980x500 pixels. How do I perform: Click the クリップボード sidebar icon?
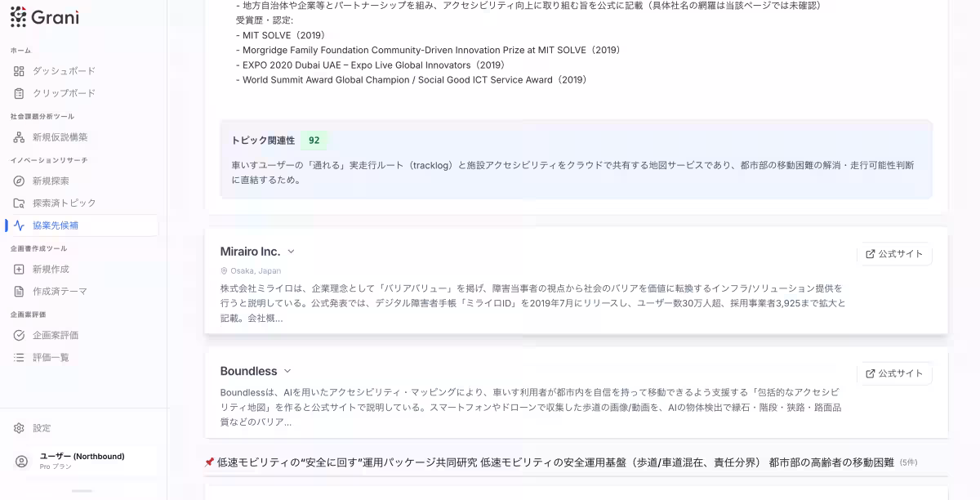coord(20,93)
